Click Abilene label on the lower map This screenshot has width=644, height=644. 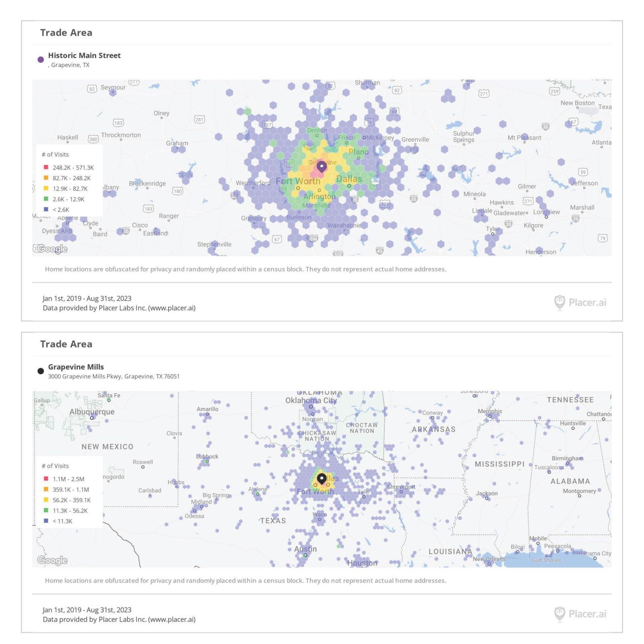click(258, 489)
